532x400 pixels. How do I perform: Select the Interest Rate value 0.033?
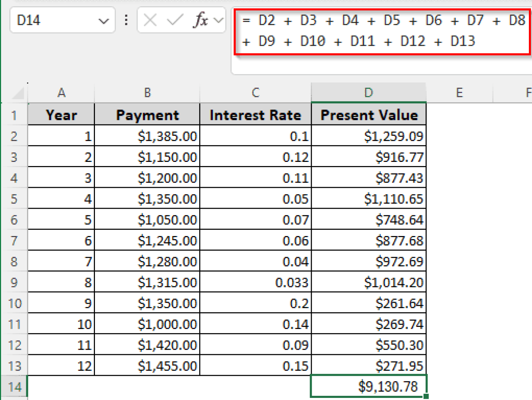(x=256, y=282)
